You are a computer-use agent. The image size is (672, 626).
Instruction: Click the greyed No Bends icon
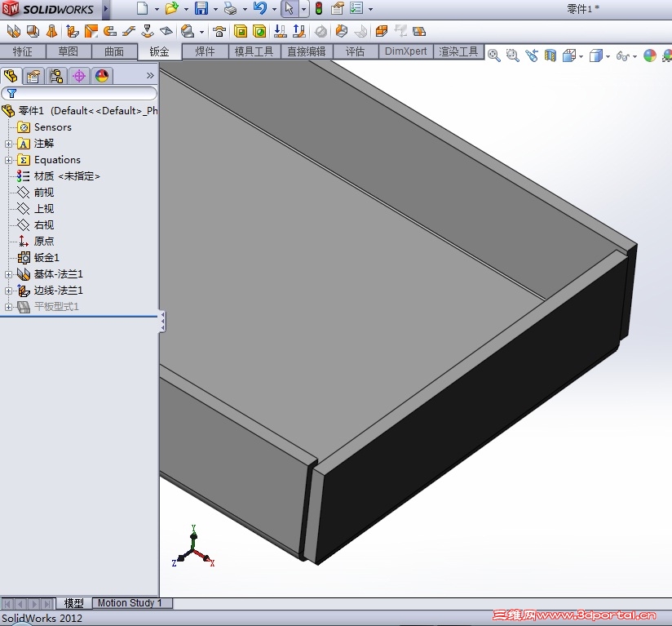pos(321,31)
